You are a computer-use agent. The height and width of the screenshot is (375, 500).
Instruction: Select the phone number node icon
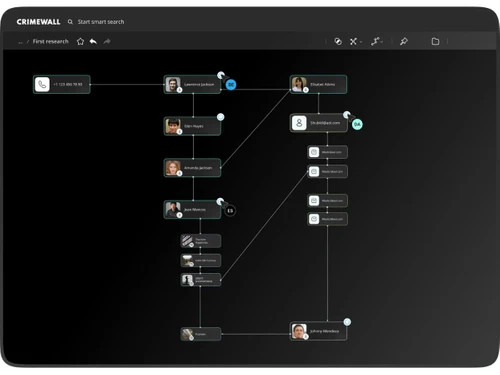pyautogui.click(x=42, y=84)
